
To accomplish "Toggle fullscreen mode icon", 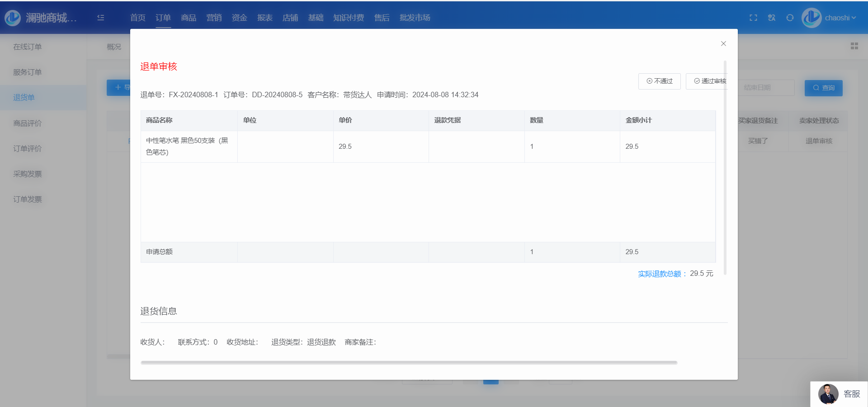I will pyautogui.click(x=753, y=18).
